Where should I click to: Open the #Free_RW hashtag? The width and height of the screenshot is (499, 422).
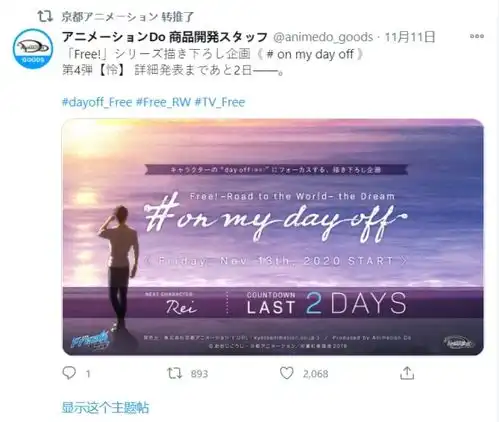[163, 102]
